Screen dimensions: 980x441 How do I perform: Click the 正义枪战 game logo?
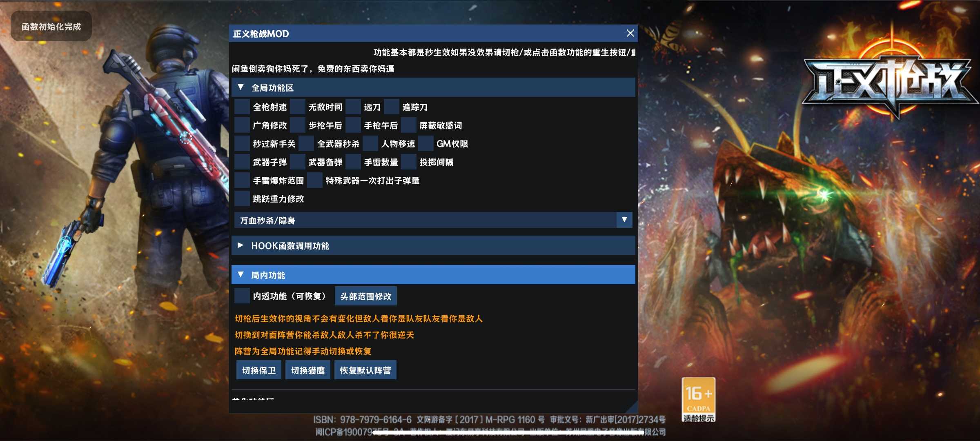point(890,82)
